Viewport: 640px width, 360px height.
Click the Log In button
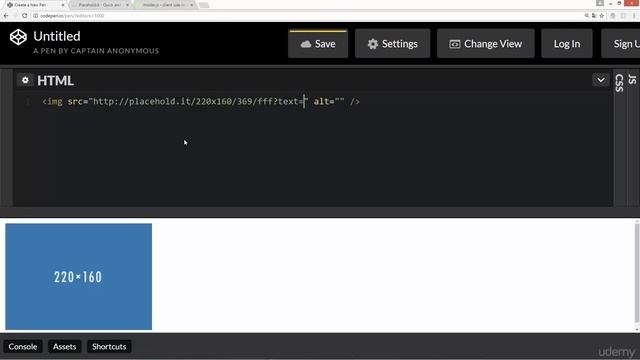click(x=567, y=44)
